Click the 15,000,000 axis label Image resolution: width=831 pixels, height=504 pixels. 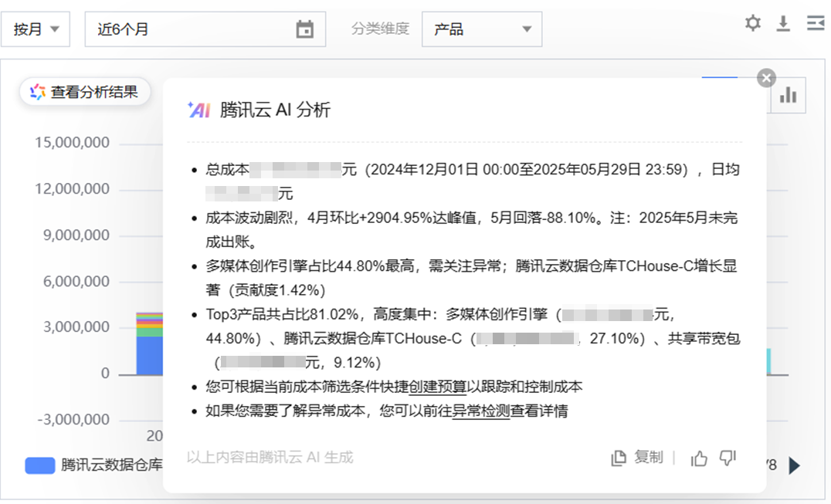point(72,143)
